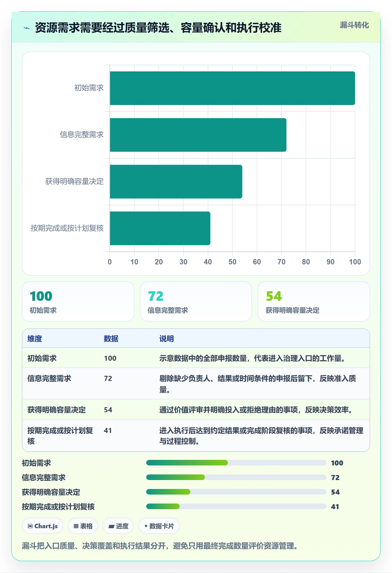392x573 pixels.
Task: Click the 初始需求 chart bar
Action: click(232, 88)
